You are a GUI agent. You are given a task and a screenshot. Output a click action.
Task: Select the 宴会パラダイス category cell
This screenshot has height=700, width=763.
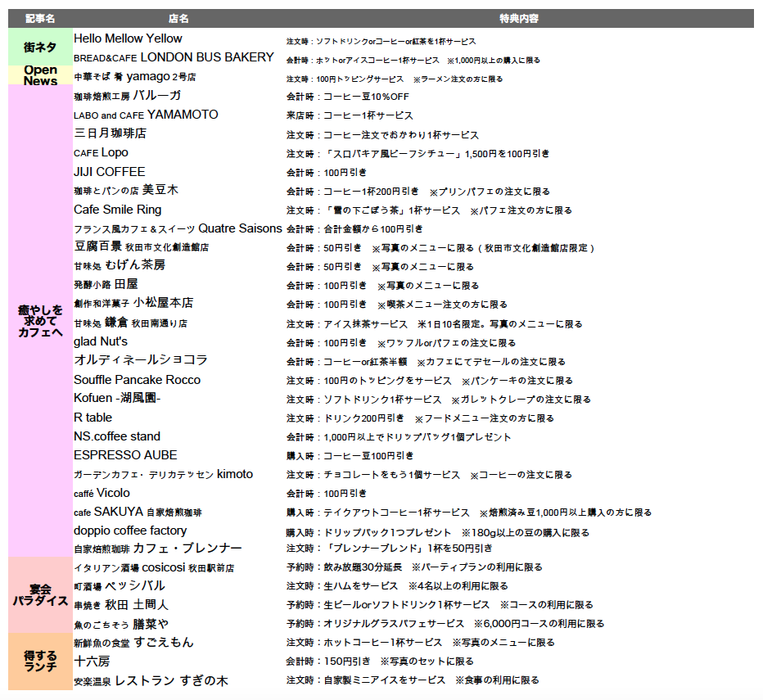pyautogui.click(x=40, y=595)
